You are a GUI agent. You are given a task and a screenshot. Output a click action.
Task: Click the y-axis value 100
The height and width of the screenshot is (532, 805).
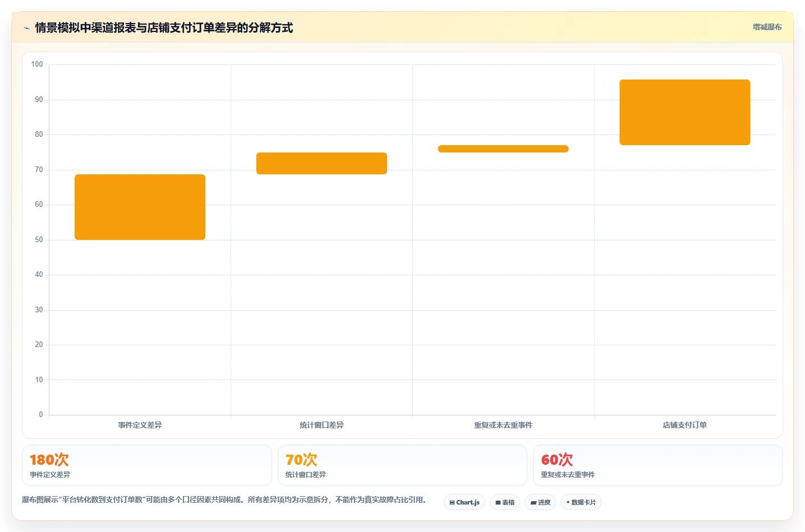37,64
